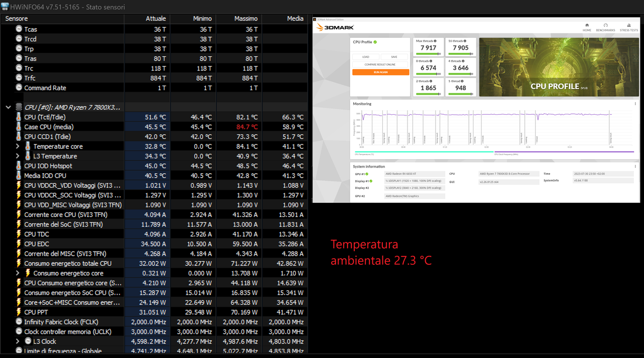Click the thermometer icon for Case CPU (media)

point(19,127)
